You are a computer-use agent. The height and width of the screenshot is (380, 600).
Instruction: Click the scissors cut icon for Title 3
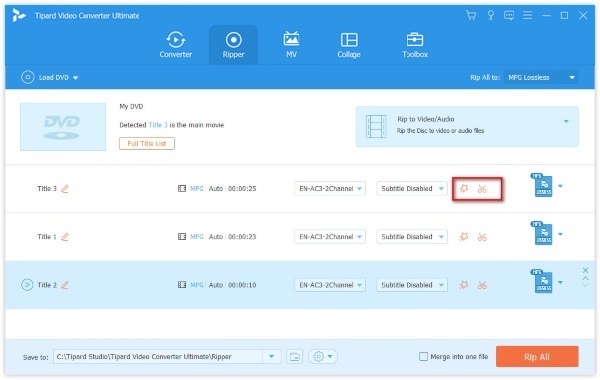[x=482, y=189]
